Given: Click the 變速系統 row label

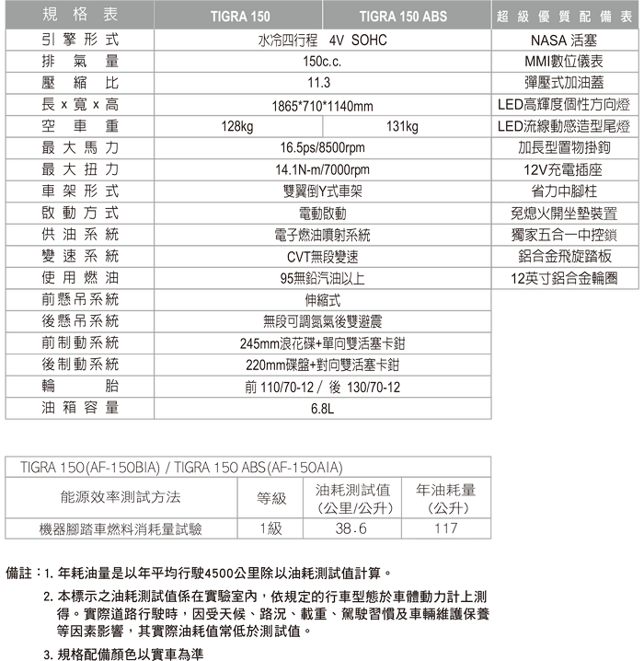Looking at the screenshot, I should pos(80,256).
